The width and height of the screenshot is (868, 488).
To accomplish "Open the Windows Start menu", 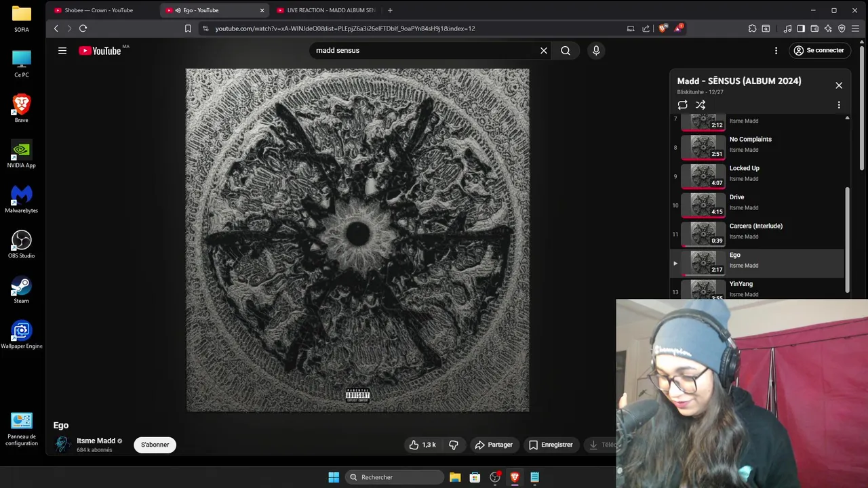I will pos(334,477).
